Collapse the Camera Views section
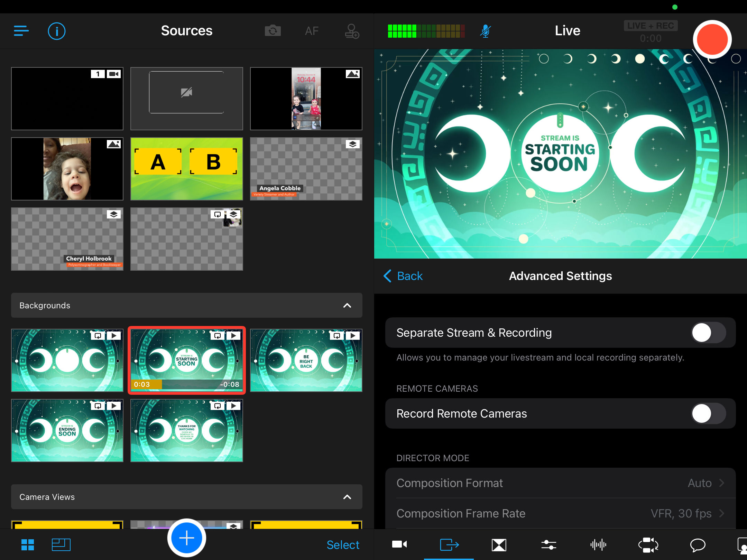Viewport: 747px width, 560px height. click(x=347, y=497)
